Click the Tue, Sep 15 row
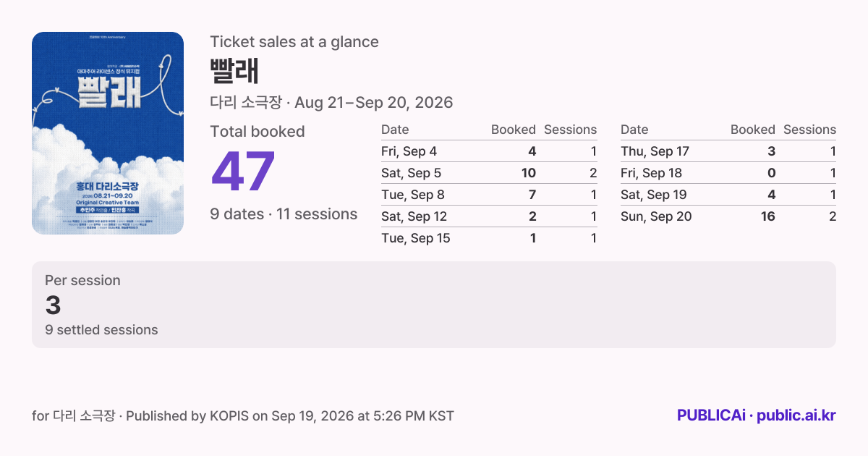 489,238
